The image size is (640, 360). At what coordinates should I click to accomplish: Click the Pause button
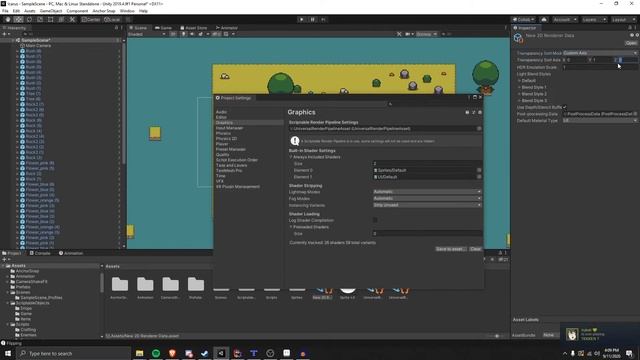click(x=313, y=20)
